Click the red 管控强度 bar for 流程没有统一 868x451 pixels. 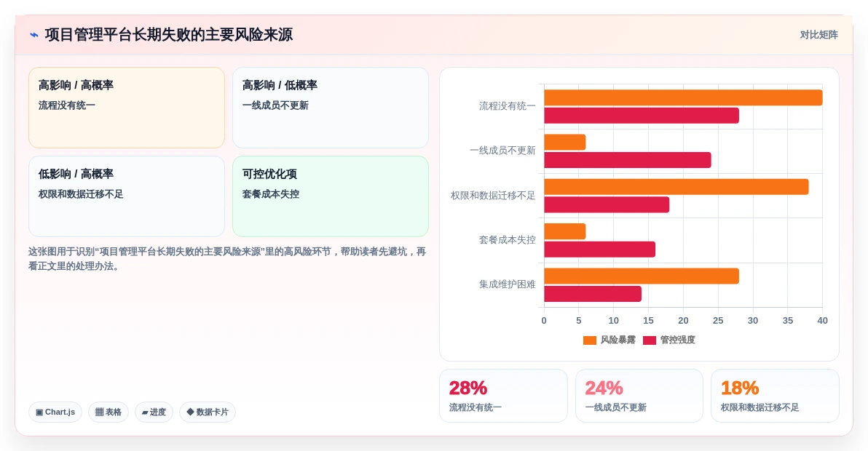(642, 116)
